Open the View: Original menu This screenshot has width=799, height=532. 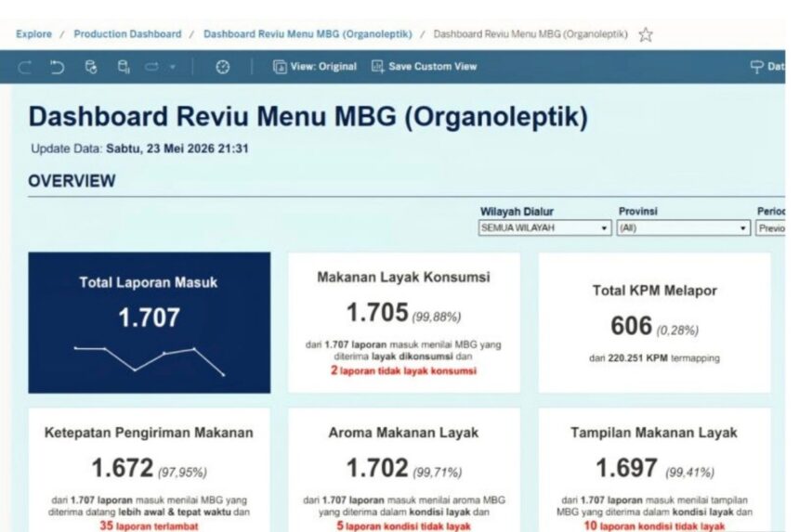pos(314,67)
